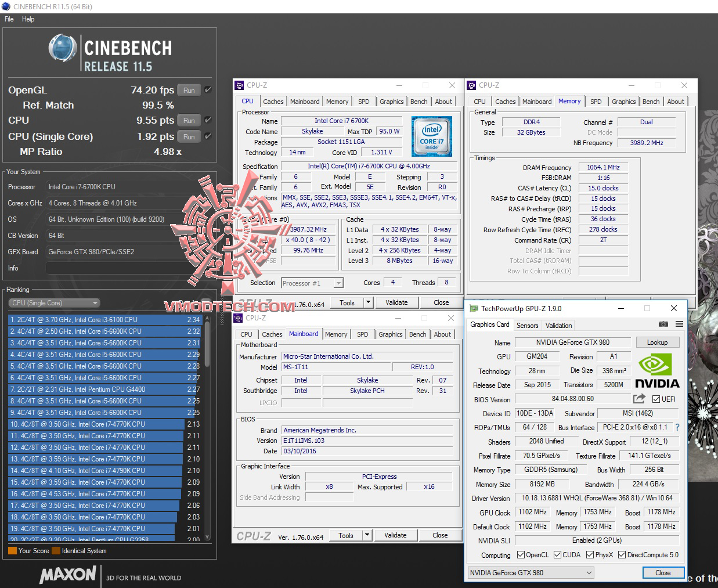Open GPU-Z hamburger menu icon
The height and width of the screenshot is (588, 718).
[679, 324]
